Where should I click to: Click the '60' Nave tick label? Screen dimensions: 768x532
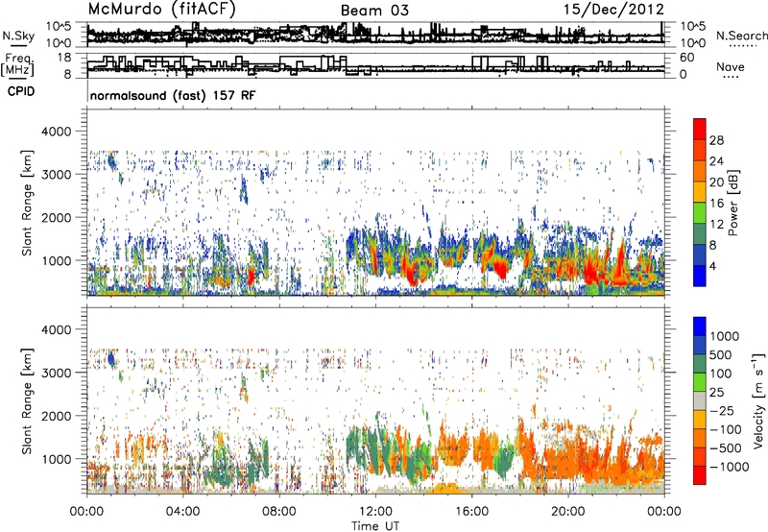point(687,58)
